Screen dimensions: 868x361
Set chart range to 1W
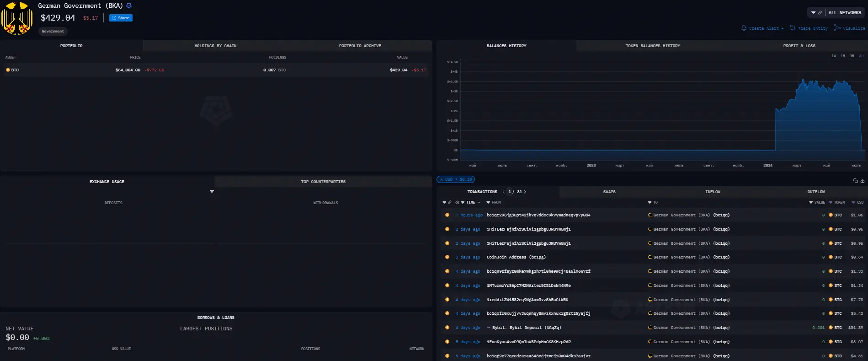(x=834, y=56)
